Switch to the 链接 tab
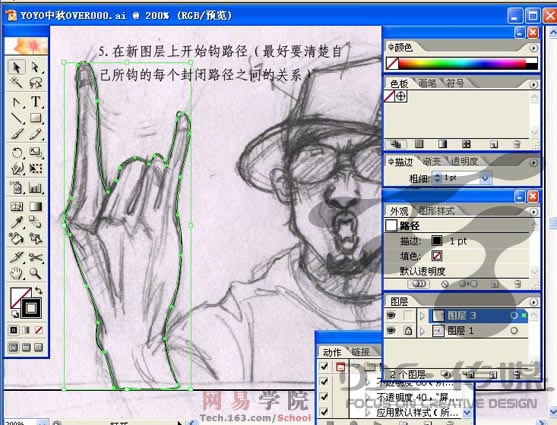The height and width of the screenshot is (425, 557). pyautogui.click(x=361, y=352)
